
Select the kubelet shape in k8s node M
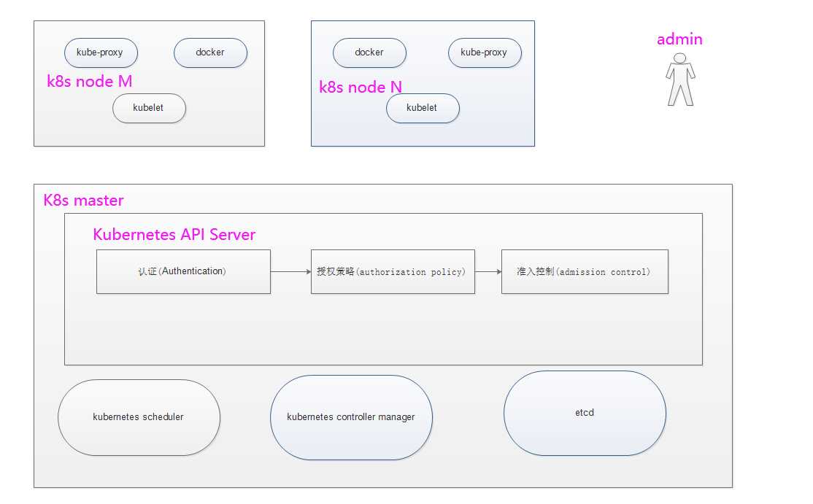coord(150,108)
